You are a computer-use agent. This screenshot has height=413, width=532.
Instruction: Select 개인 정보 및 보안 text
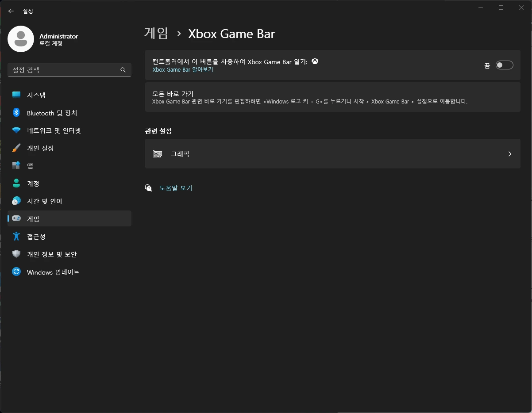52,254
